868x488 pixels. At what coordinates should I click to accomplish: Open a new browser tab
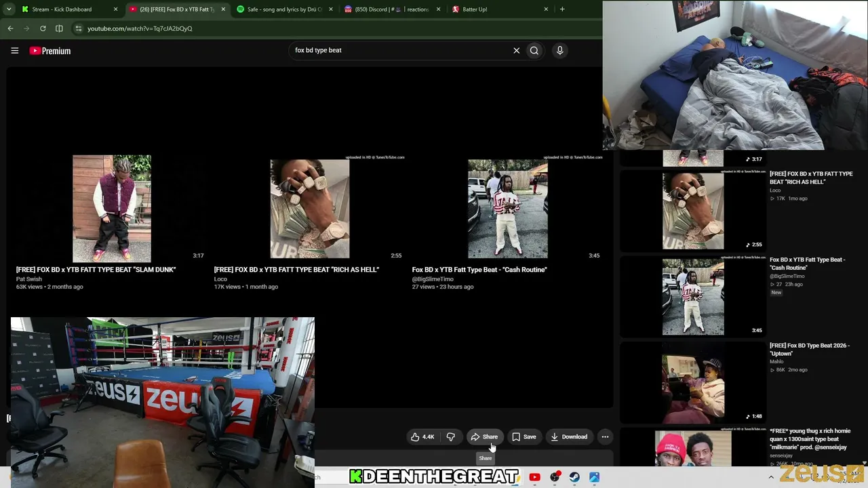coord(562,9)
